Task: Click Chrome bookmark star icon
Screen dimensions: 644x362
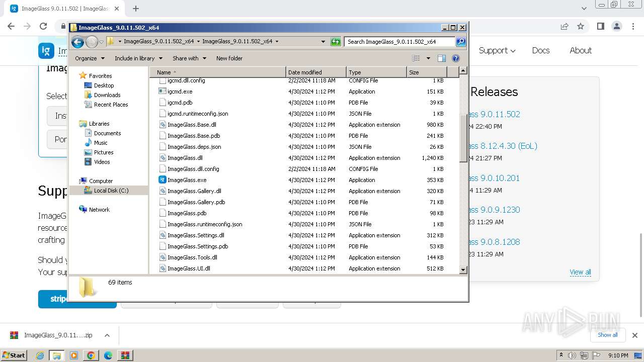Action: pos(581,26)
